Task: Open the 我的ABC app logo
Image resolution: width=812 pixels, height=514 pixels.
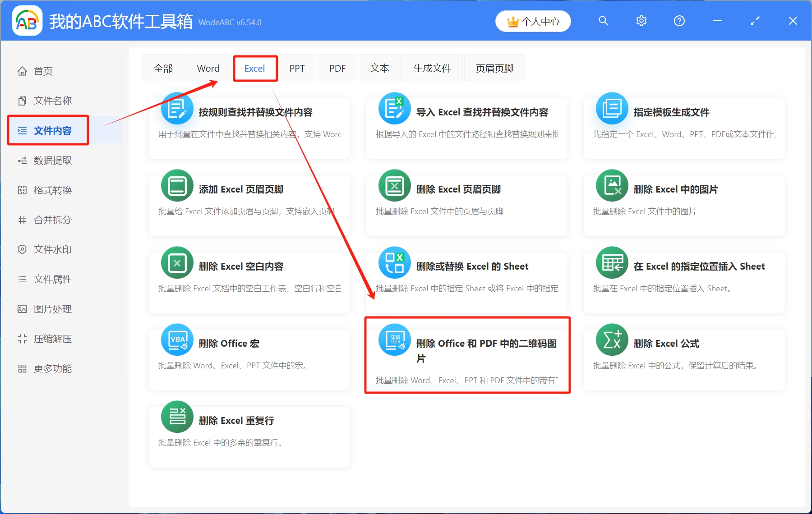Action: point(27,20)
